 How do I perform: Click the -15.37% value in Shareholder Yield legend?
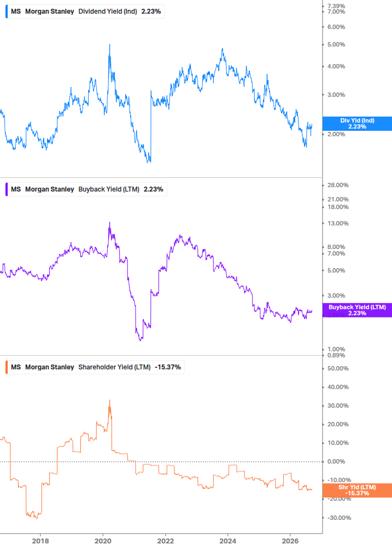click(x=168, y=367)
